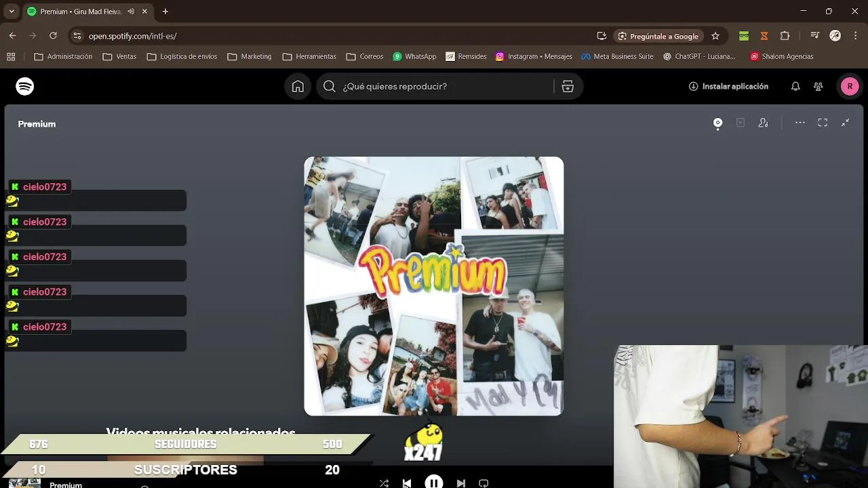The image size is (868, 488).
Task: Open the notifications bell
Action: [795, 86]
